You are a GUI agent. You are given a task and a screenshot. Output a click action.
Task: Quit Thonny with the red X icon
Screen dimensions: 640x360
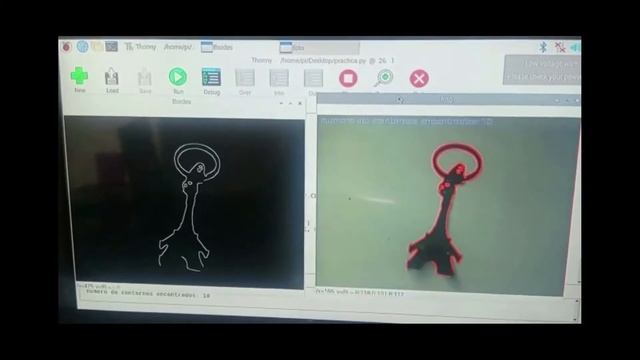click(419, 78)
